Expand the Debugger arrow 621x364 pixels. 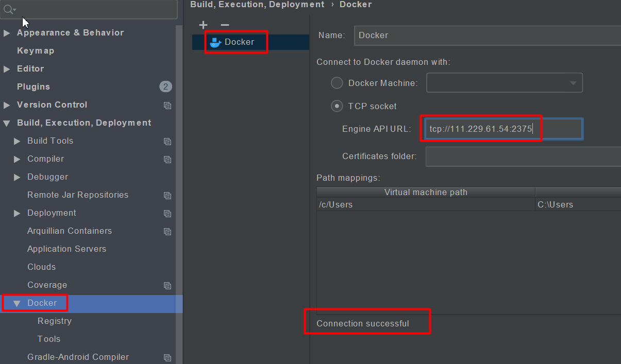pos(17,177)
